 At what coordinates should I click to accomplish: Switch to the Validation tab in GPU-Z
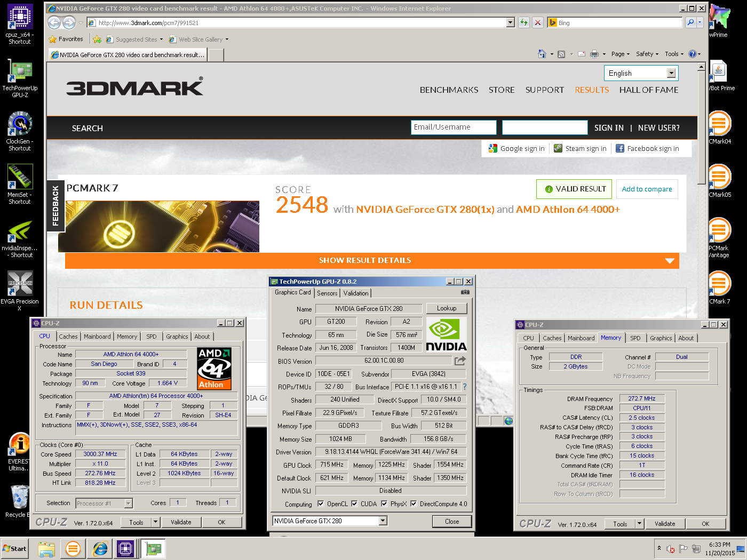[356, 293]
